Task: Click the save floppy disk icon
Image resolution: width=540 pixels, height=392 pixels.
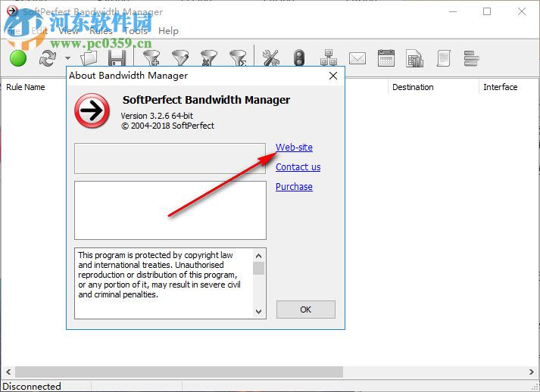Action: (x=117, y=58)
